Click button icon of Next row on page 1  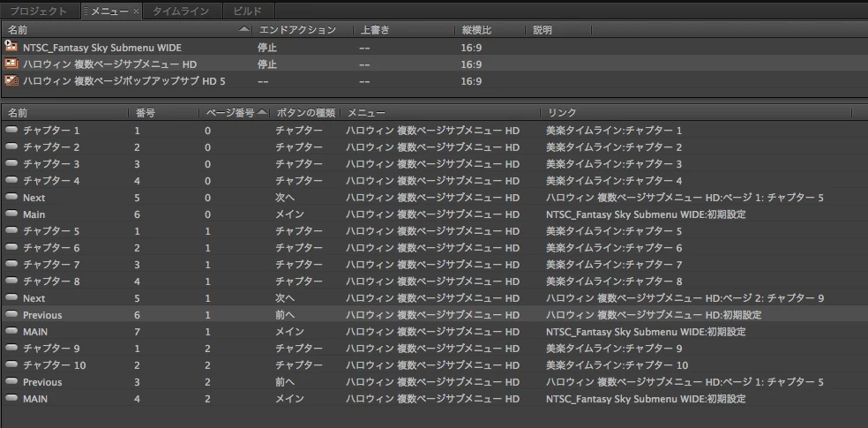[x=11, y=298]
